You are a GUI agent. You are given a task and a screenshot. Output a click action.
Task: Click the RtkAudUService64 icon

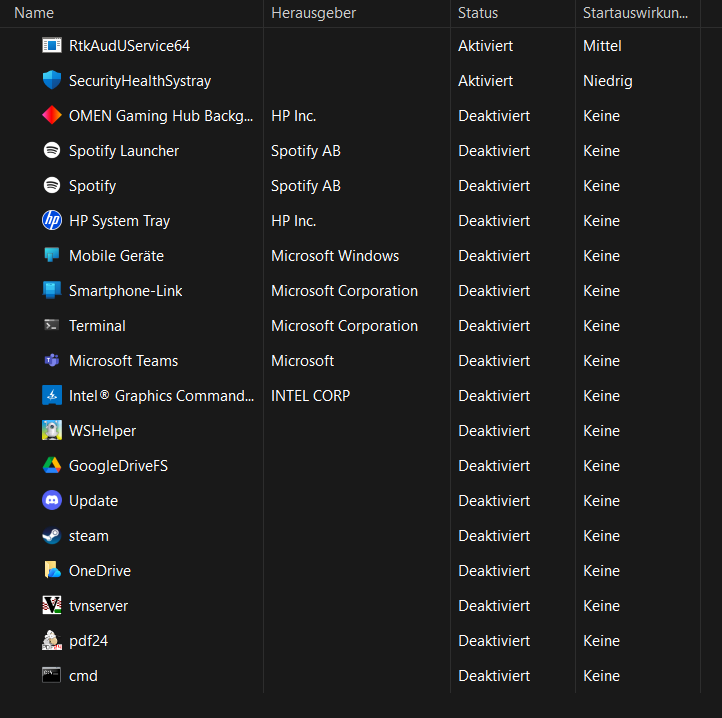(52, 46)
